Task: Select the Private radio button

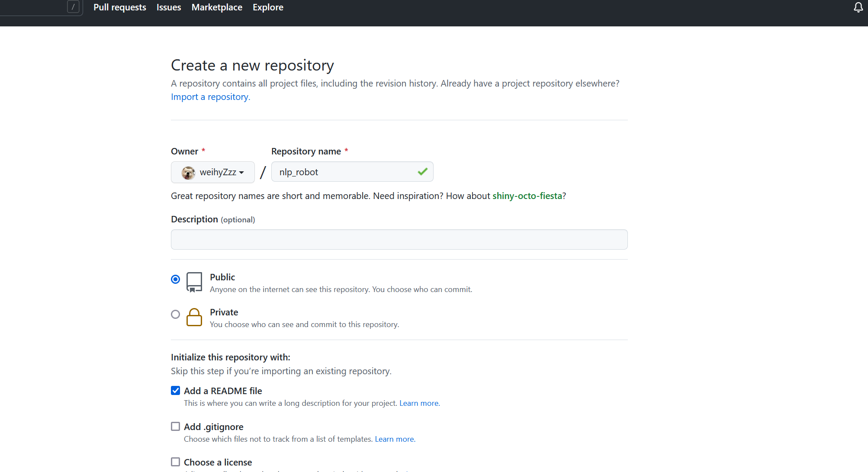Action: coord(175,315)
